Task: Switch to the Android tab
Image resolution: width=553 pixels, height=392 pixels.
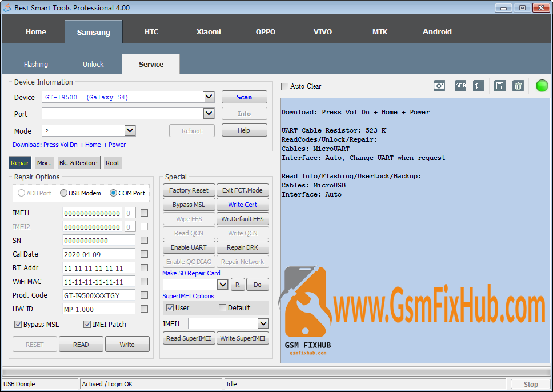Action: point(437,32)
